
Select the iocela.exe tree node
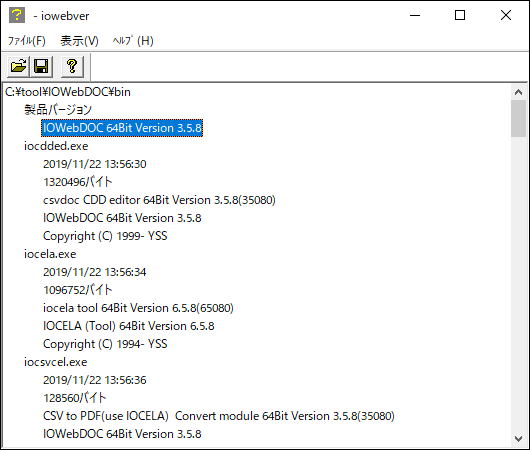pos(50,254)
